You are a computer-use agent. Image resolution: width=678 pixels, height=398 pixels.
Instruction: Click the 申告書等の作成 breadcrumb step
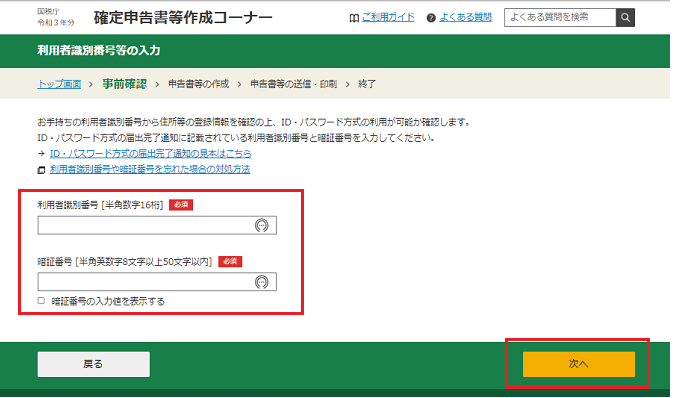point(198,84)
